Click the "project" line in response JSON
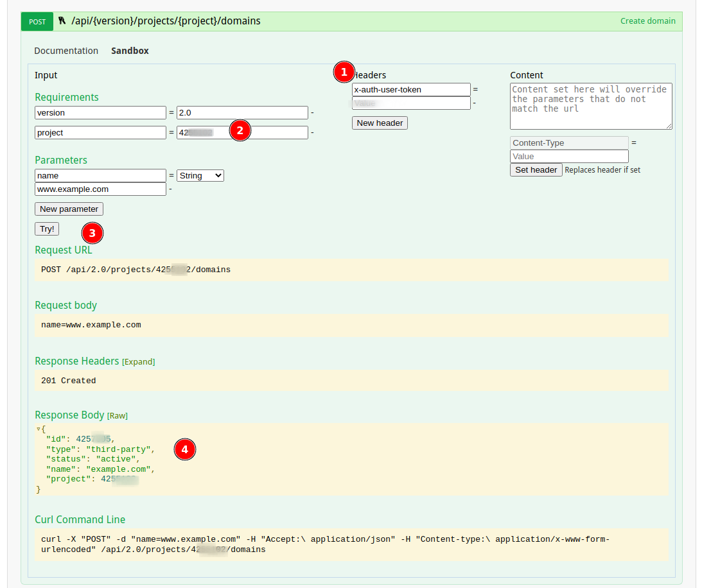 [x=92, y=479]
